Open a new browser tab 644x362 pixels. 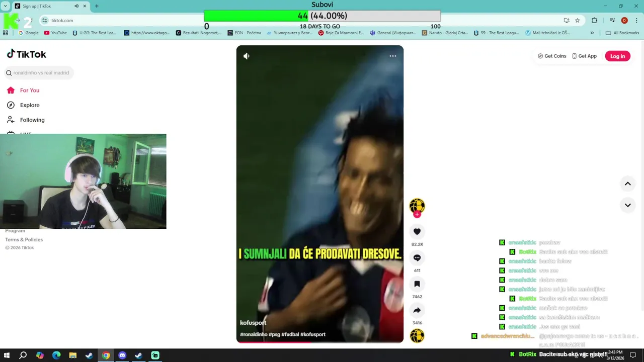point(97,6)
